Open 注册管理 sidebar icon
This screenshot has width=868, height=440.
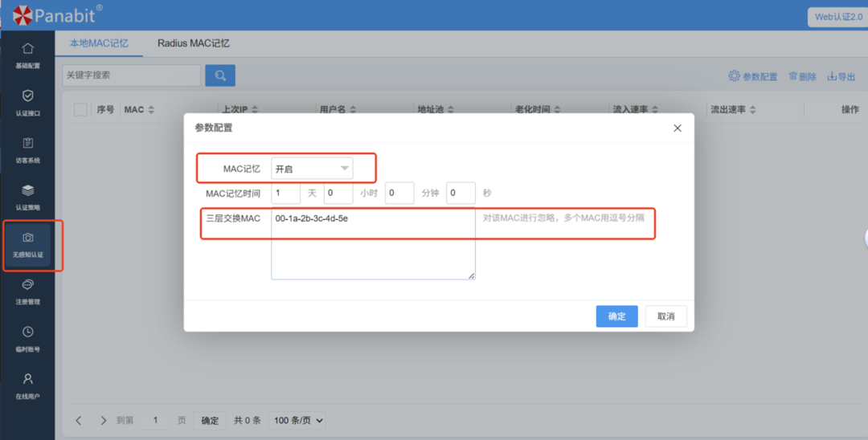27,291
